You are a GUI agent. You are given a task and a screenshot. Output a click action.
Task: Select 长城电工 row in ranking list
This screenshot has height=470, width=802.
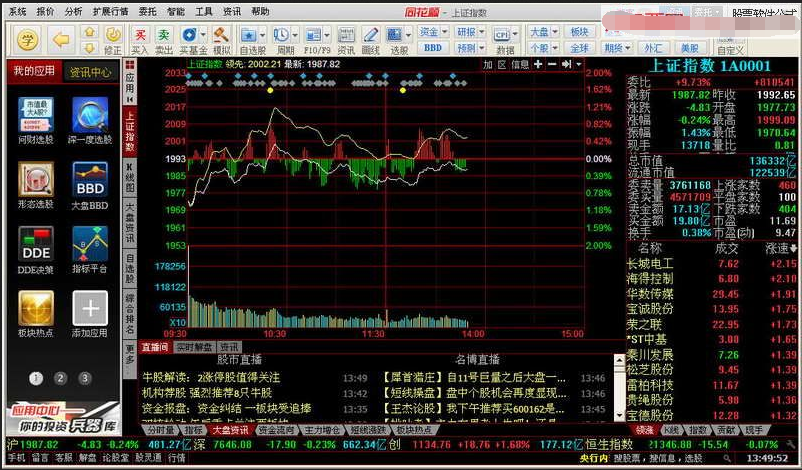[711, 264]
